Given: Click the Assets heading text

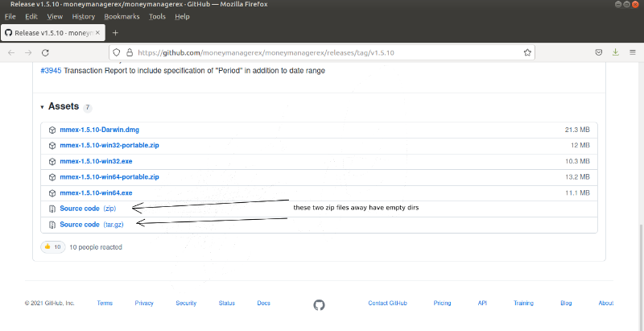Looking at the screenshot, I should coord(64,106).
